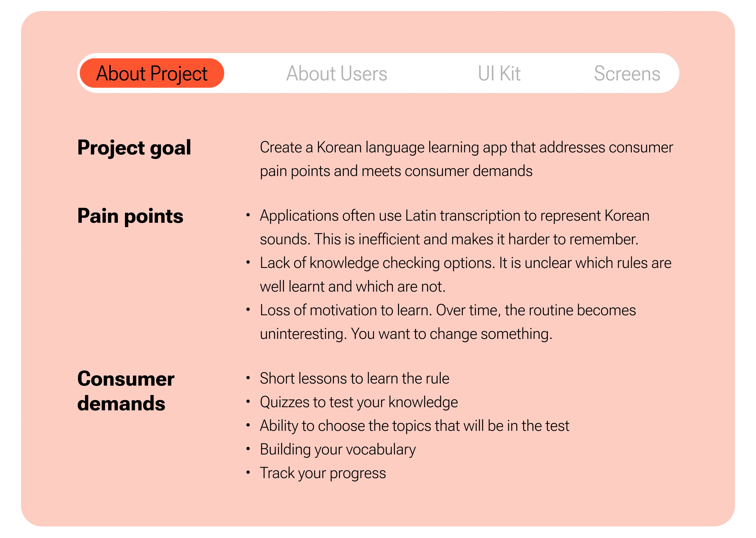Click the bullet before Short lessons
Screen dimensions: 756x538
point(248,377)
